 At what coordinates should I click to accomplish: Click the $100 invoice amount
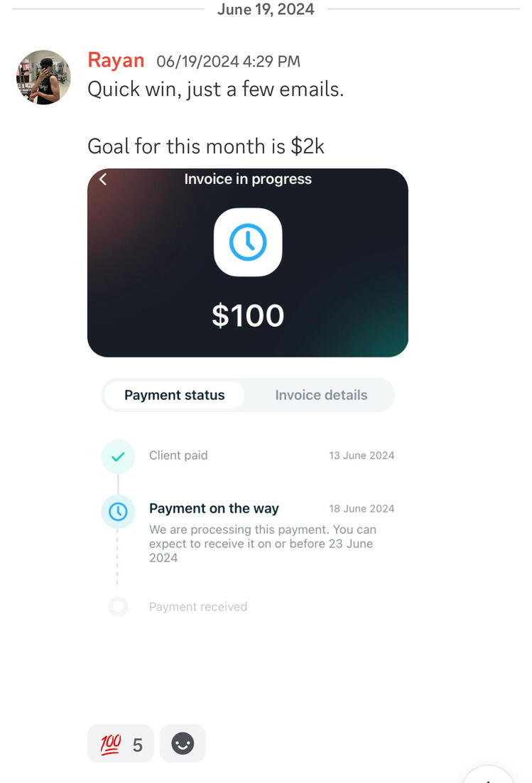[x=248, y=316]
